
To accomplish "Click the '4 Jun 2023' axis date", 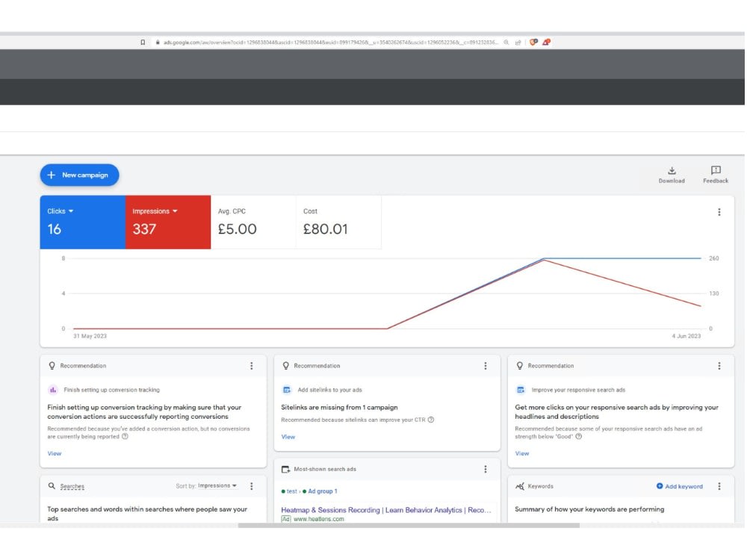I will [x=686, y=336].
